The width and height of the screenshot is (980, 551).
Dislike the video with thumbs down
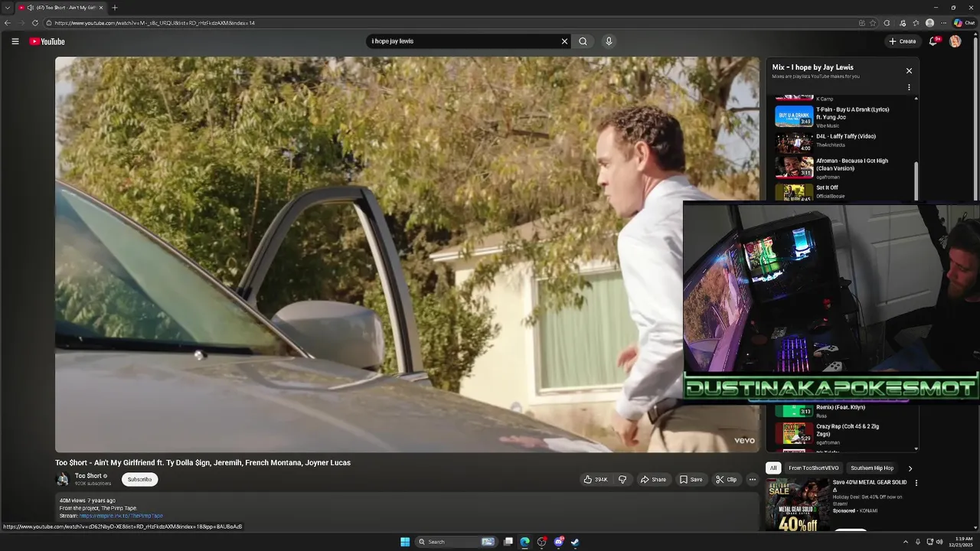pos(622,480)
